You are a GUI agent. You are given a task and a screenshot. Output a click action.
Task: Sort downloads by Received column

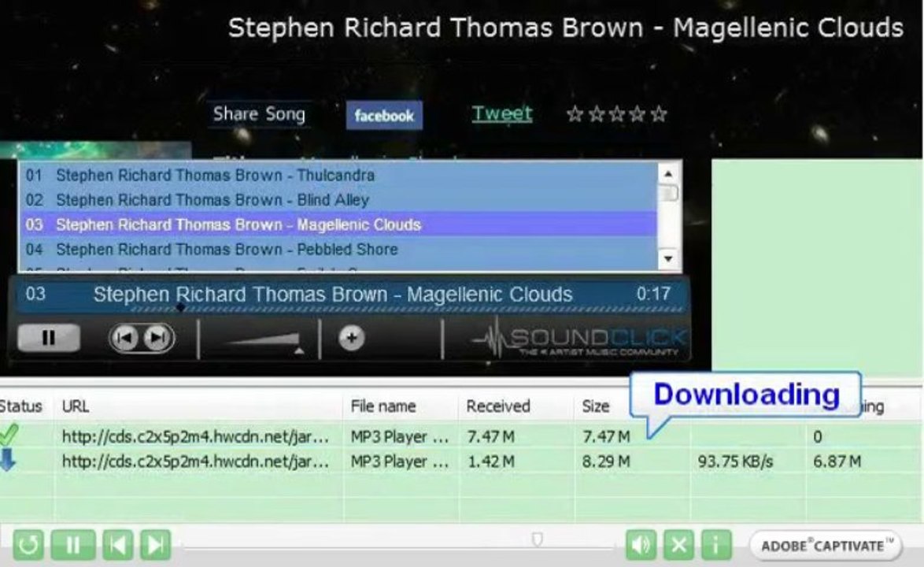point(498,406)
